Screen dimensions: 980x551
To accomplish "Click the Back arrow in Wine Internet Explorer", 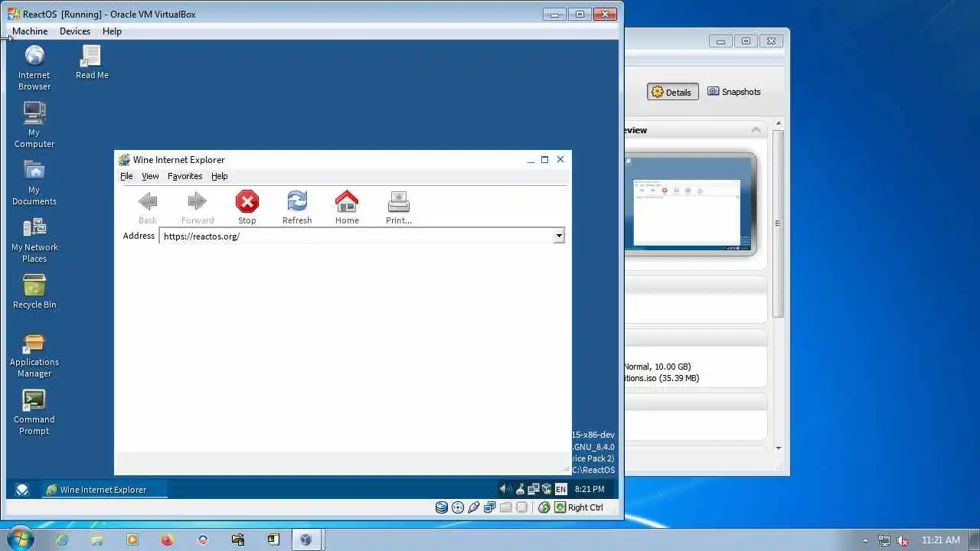I will tap(148, 207).
